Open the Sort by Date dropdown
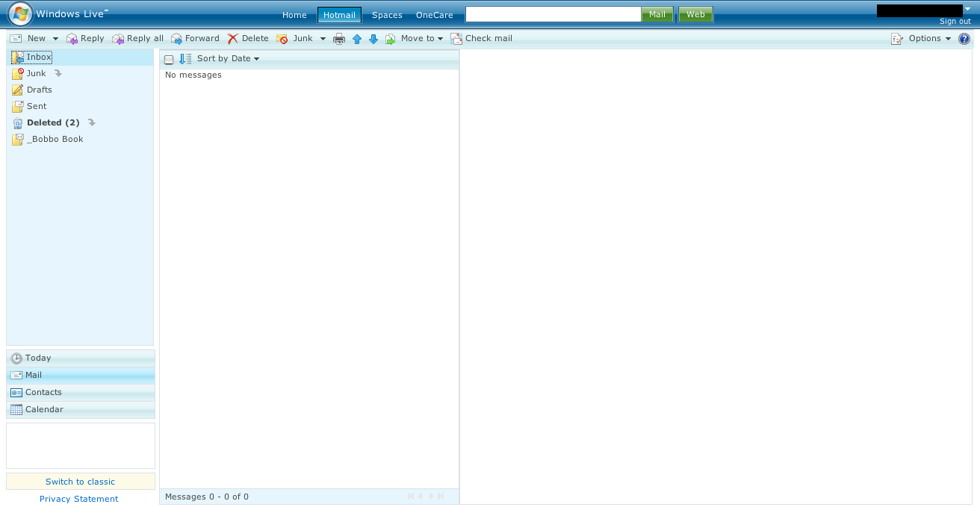This screenshot has width=980, height=507. 228,58
